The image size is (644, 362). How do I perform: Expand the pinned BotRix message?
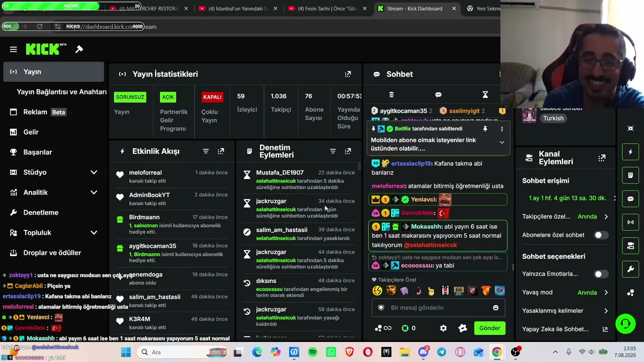pyautogui.click(x=502, y=143)
